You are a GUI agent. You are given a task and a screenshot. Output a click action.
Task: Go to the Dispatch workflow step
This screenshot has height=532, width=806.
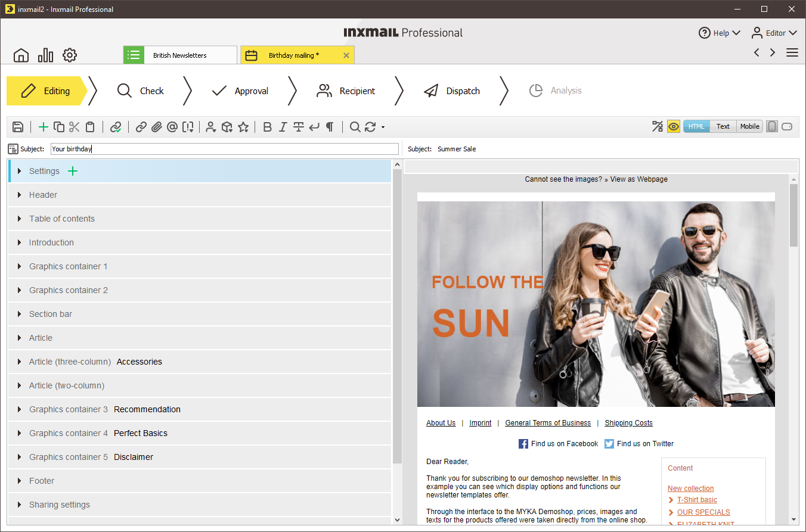click(x=452, y=91)
